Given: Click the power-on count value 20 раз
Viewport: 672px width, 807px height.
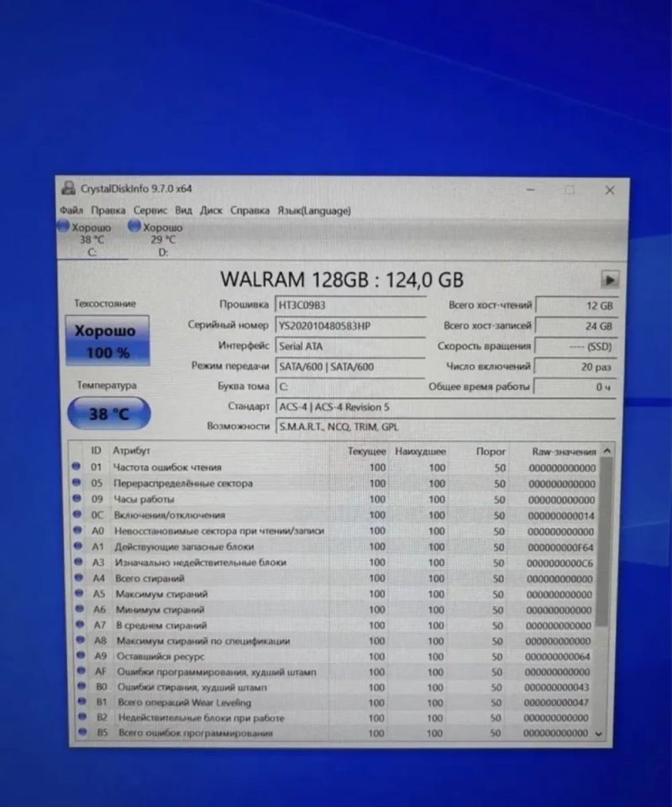Looking at the screenshot, I should tap(575, 367).
